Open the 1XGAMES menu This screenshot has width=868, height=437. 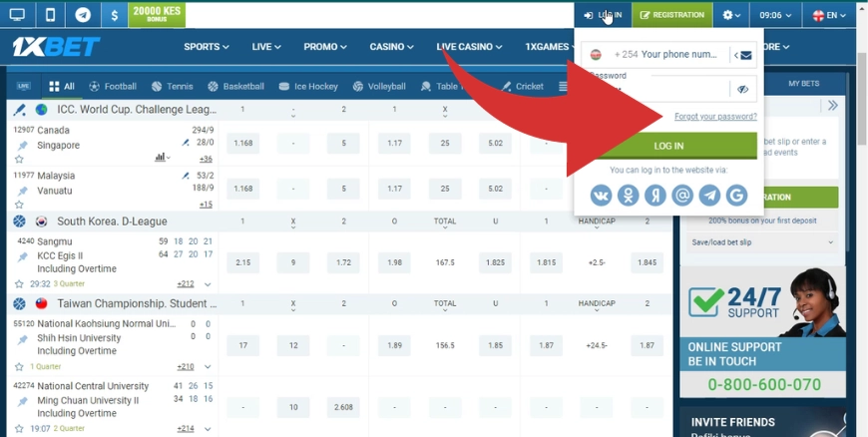click(x=552, y=47)
